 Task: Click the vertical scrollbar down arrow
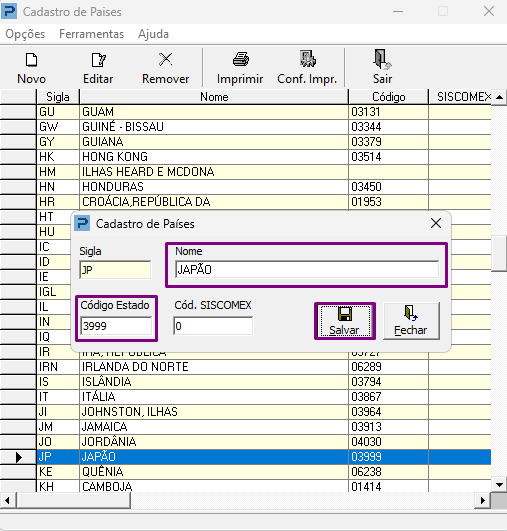[x=499, y=485]
